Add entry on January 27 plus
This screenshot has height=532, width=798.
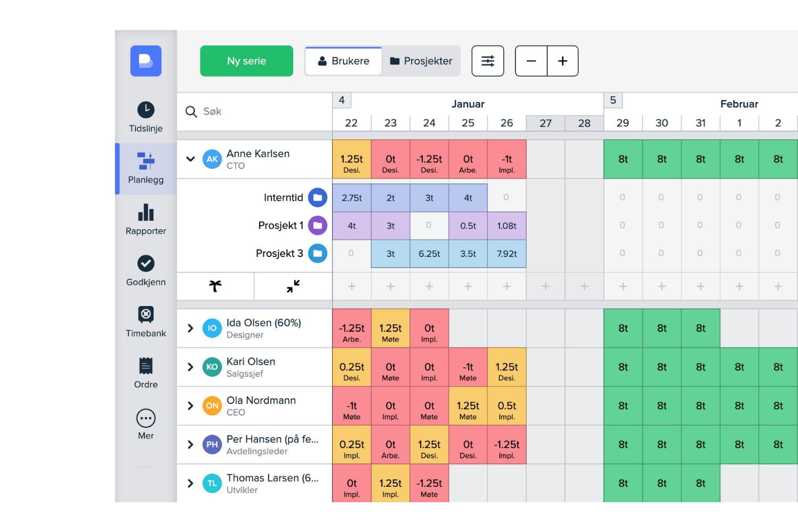pos(545,286)
